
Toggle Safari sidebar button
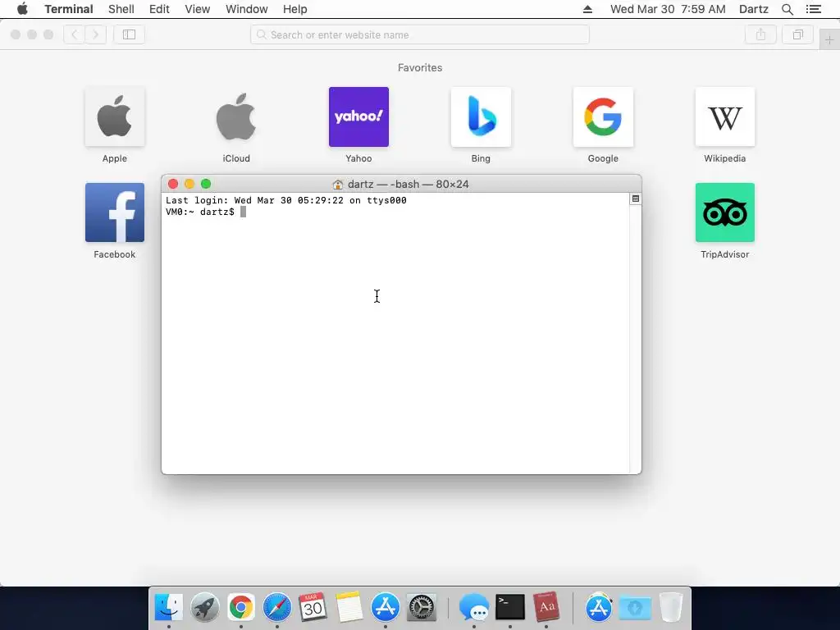[129, 34]
